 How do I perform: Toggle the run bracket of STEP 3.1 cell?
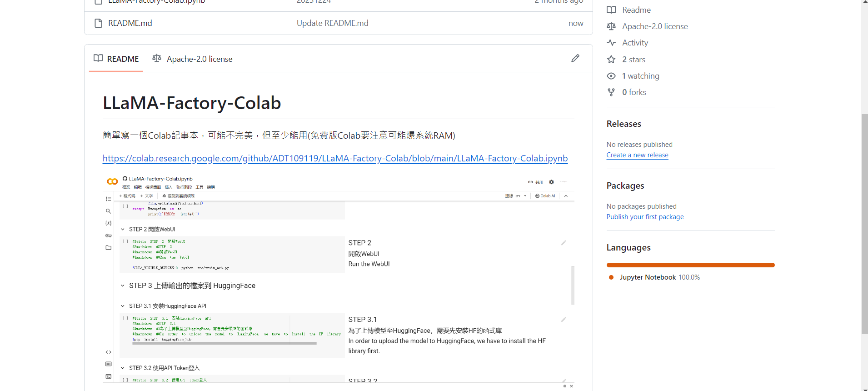pos(125,318)
